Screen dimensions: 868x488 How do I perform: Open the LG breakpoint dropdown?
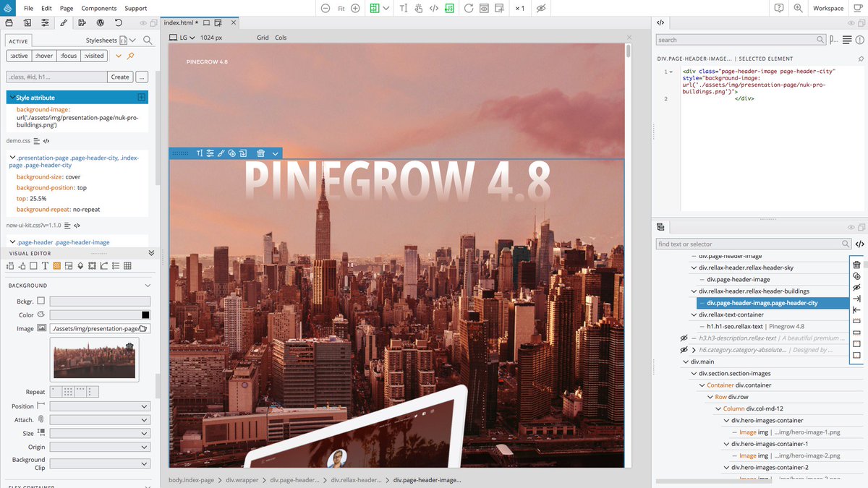pos(184,38)
